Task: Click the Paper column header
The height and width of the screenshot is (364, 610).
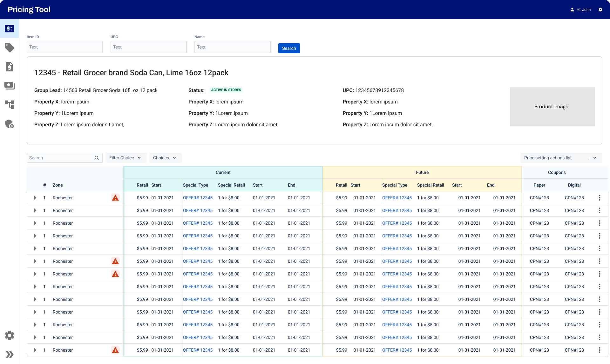Action: pyautogui.click(x=539, y=185)
